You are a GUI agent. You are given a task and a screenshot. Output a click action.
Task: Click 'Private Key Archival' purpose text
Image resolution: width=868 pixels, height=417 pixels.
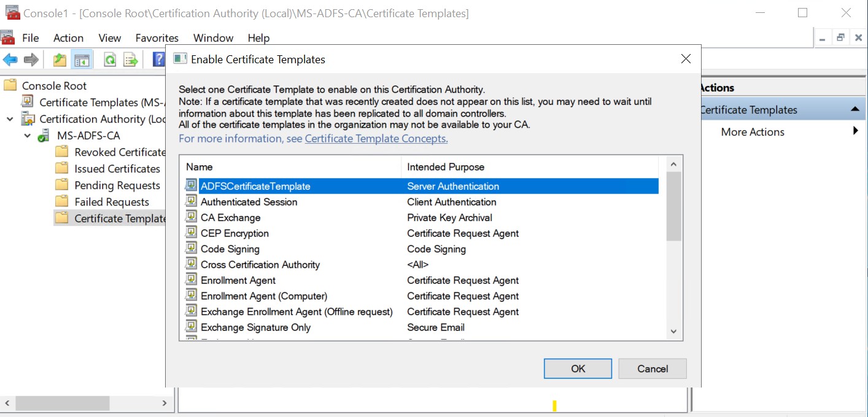449,217
